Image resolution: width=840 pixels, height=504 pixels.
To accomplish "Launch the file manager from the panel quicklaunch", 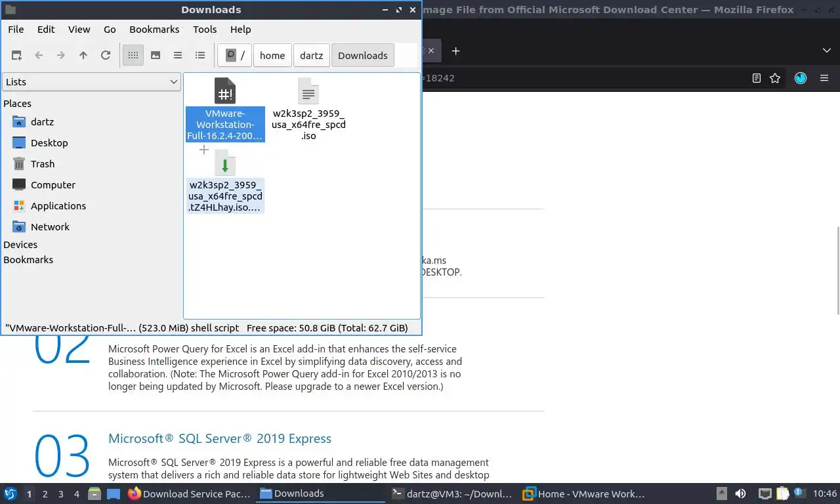I will [x=94, y=493].
